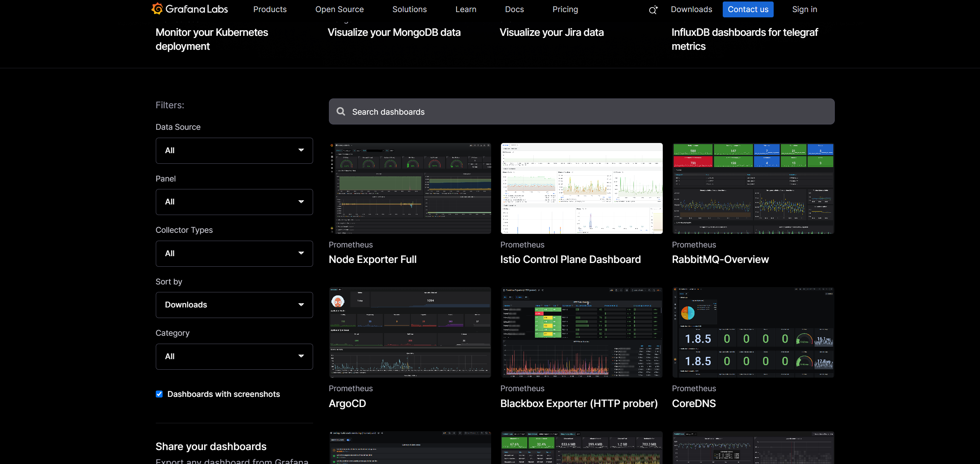Open the Products menu
Screen dimensions: 980x464
click(x=270, y=9)
